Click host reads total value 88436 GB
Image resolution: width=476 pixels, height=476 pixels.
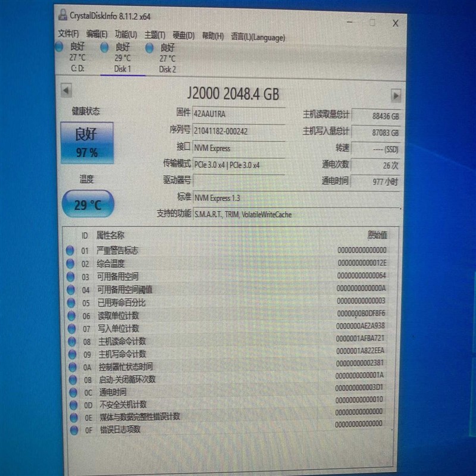[375, 116]
